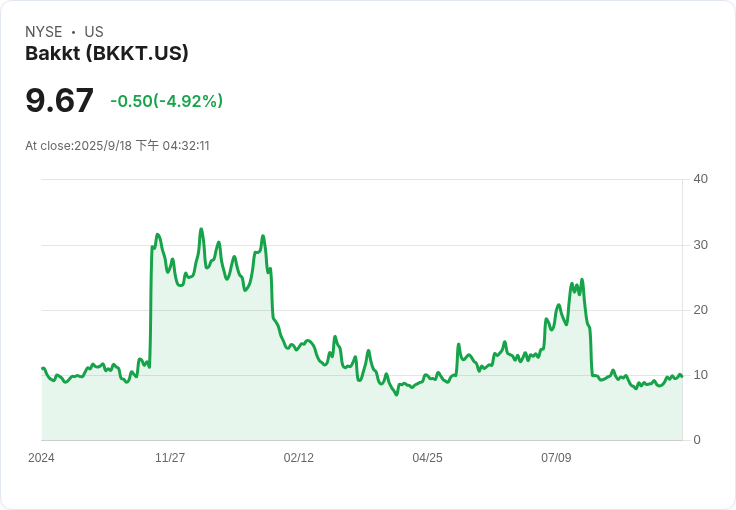Click the 30 value on price axis

[x=701, y=245]
